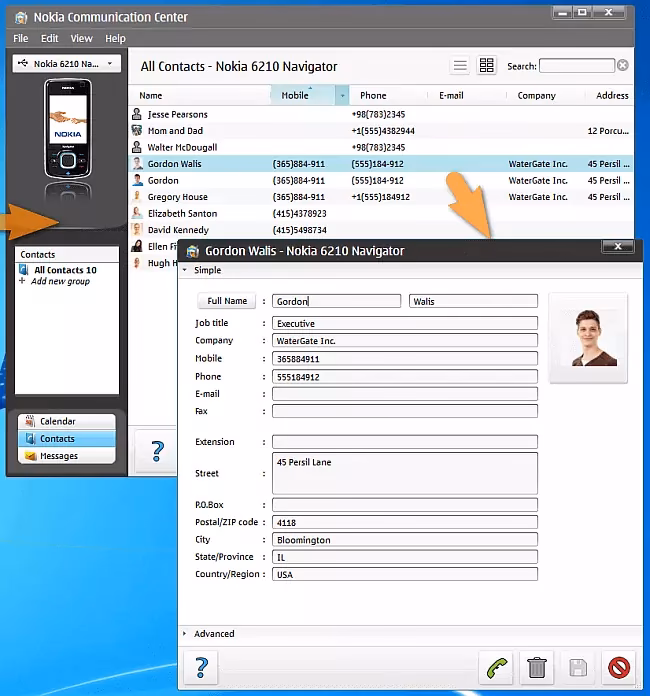Open the View menu
650x696 pixels.
pos(81,39)
